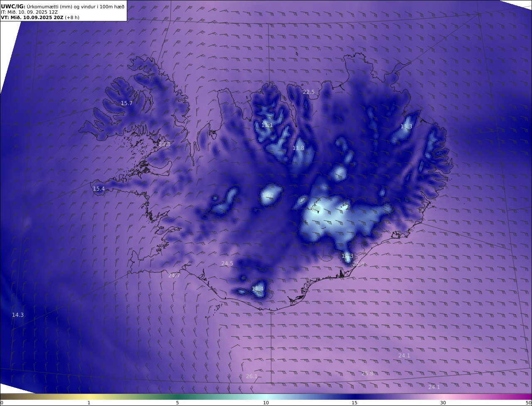Click the 25.9 value on the southeast coast
Viewport: 532px width, 406px height.
(359, 264)
